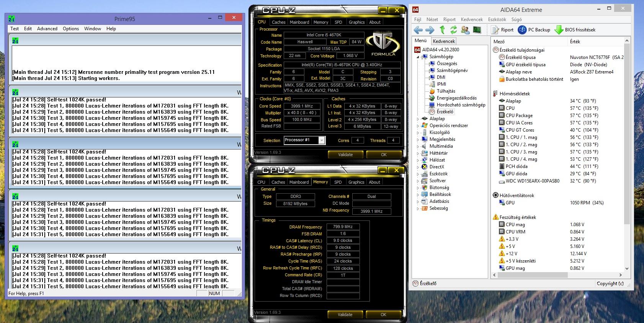Click the AIDA64 back navigation arrow
This screenshot has height=323, width=644.
[x=418, y=30]
